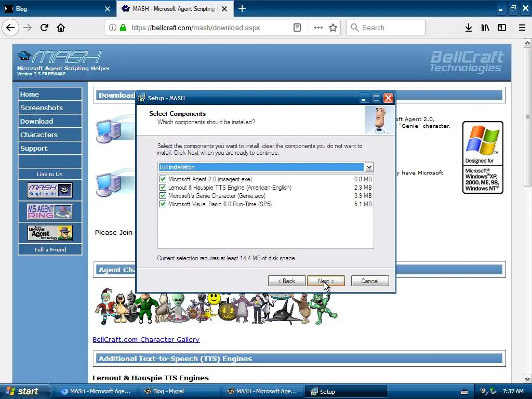Bookmark this page with the star icon
This screenshot has height=399, width=532.
[x=333, y=28]
